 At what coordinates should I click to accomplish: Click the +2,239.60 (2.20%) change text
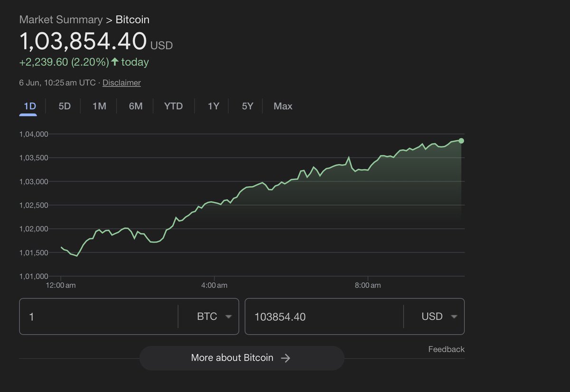(x=64, y=62)
